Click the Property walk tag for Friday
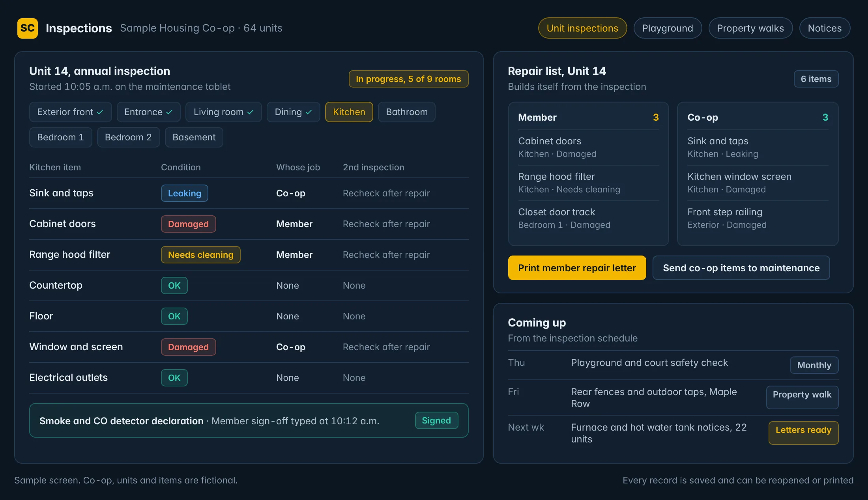This screenshot has height=500, width=868. (802, 397)
